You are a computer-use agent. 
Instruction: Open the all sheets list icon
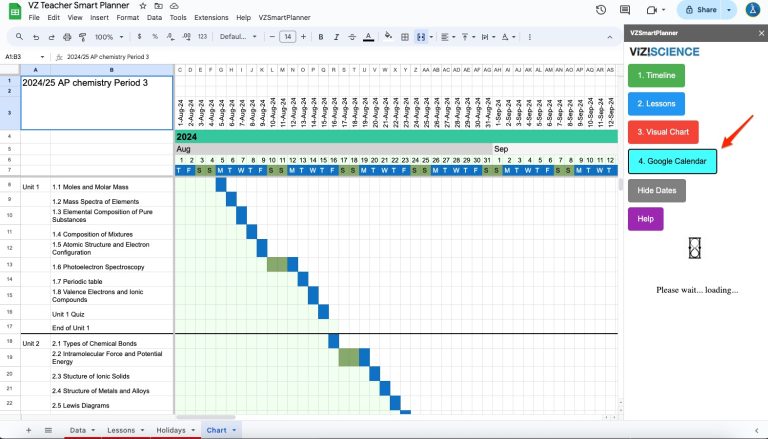tap(48, 430)
